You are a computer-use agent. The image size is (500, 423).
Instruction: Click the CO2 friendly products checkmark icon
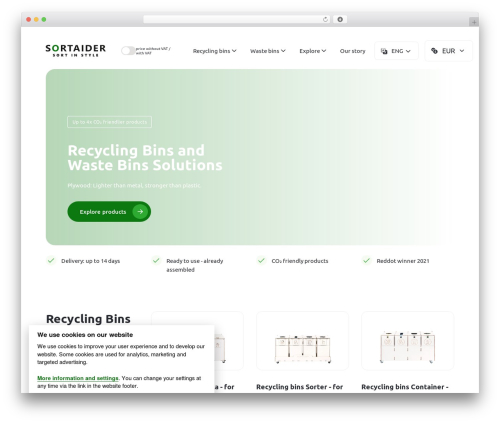261,260
